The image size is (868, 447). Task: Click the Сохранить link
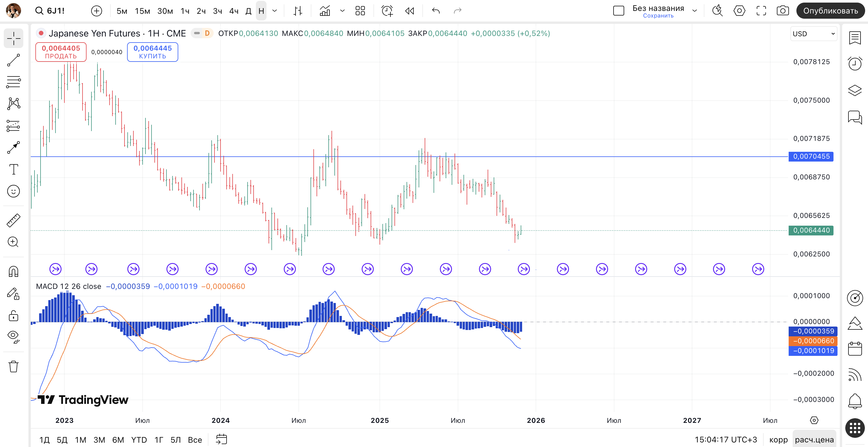658,16
